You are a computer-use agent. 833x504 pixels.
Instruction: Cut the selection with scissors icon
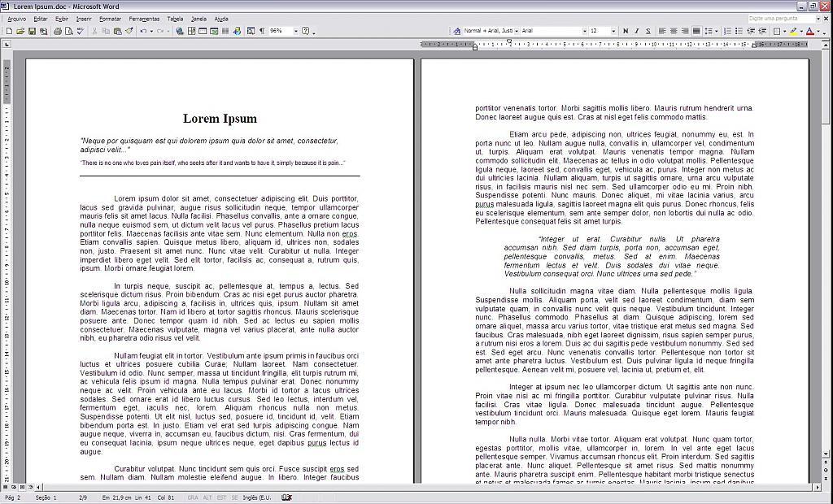(x=94, y=32)
